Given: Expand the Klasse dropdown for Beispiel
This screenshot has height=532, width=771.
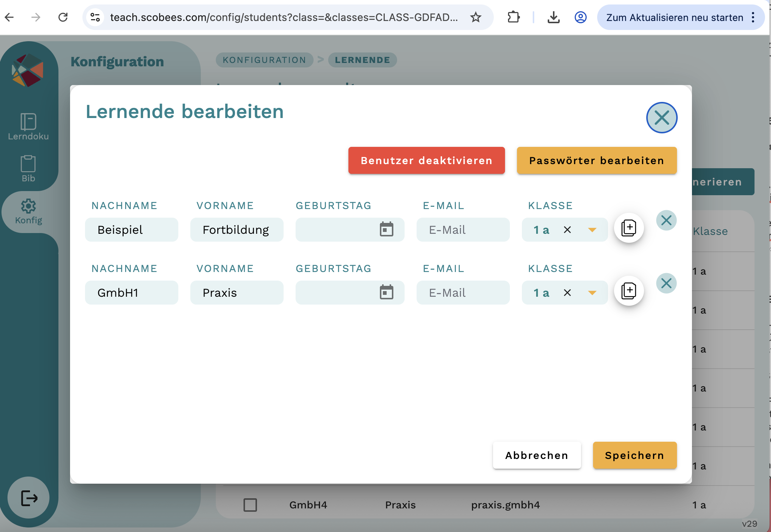Looking at the screenshot, I should pos(592,230).
